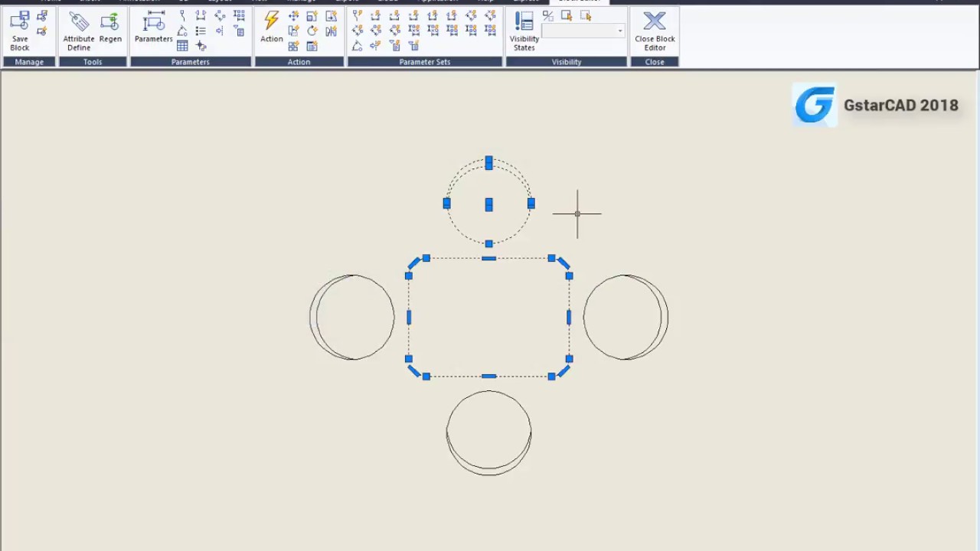Click the Action panel title bar
Screen dimensions: 980x551
[x=299, y=62]
